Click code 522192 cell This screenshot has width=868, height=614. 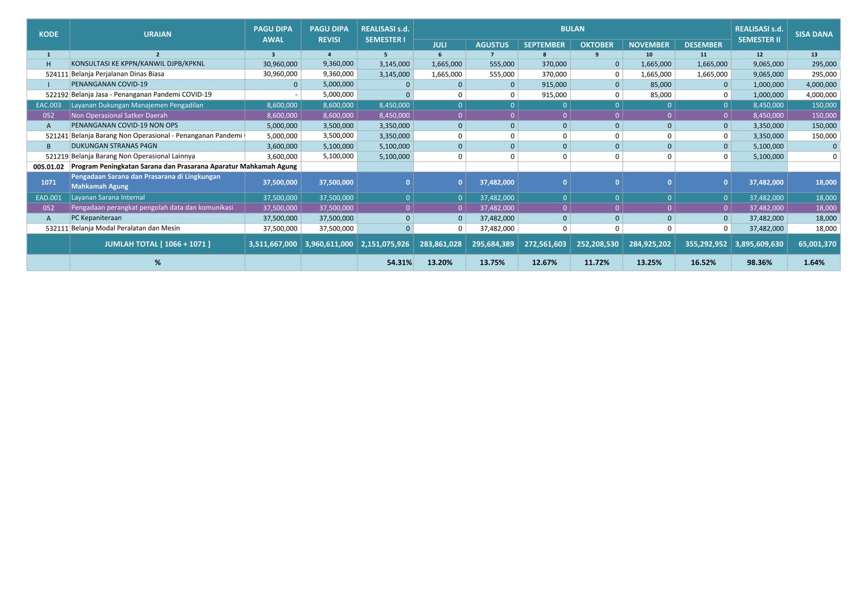(48, 94)
